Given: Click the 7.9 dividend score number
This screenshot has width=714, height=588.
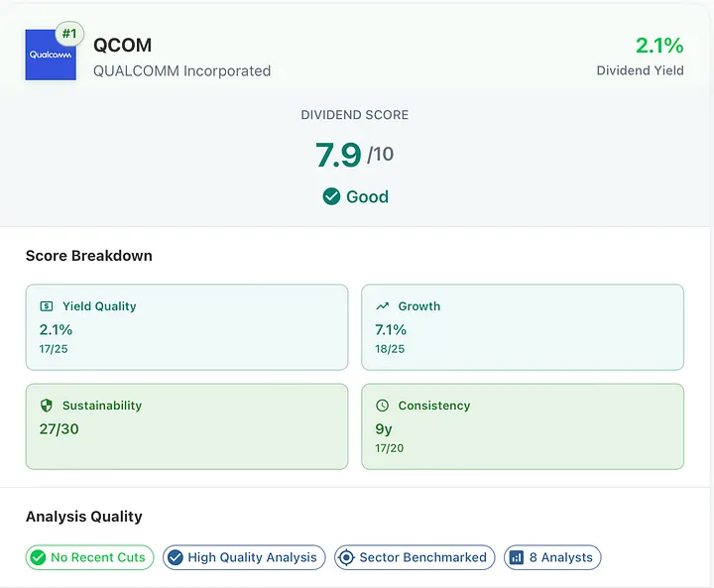Looking at the screenshot, I should (x=338, y=155).
